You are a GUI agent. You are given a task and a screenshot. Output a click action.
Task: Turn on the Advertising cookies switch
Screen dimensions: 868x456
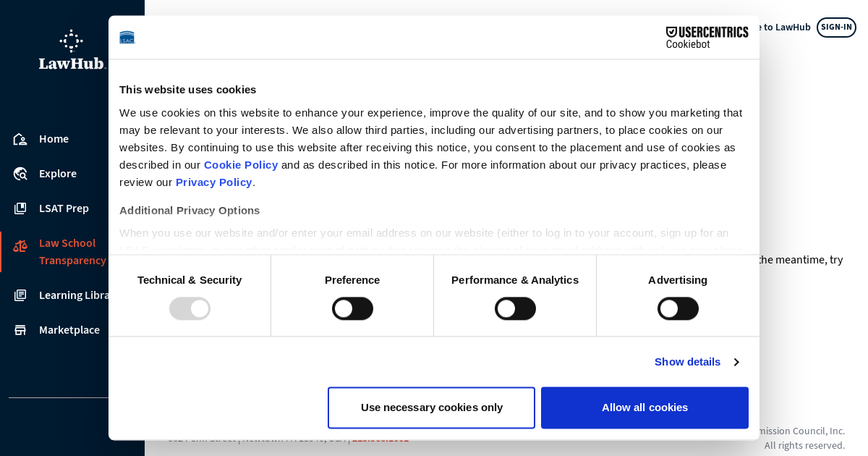pos(678,308)
